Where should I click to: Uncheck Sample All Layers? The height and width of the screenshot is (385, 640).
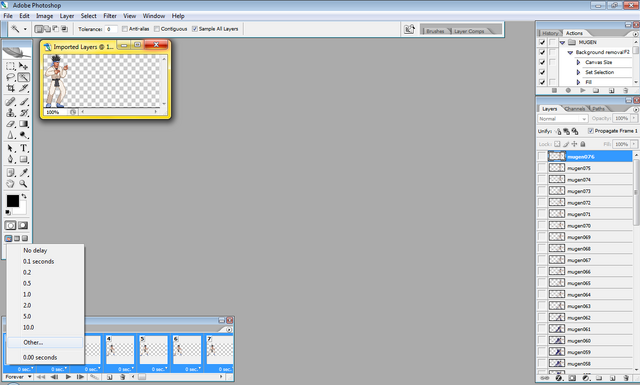195,29
